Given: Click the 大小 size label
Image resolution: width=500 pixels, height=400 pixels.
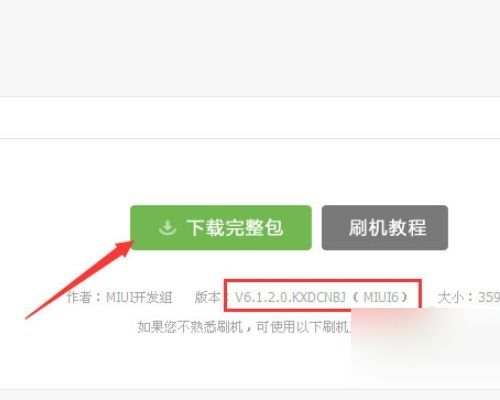Looking at the screenshot, I should [x=450, y=297].
